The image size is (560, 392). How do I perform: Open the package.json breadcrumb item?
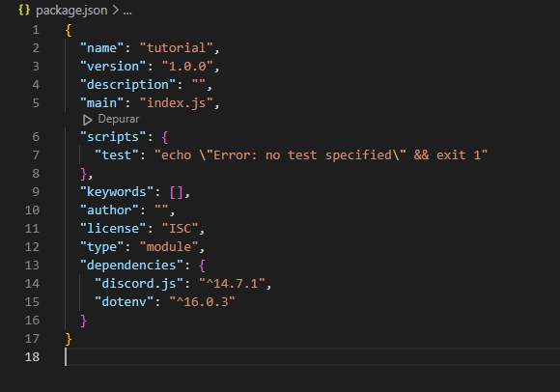tap(71, 11)
